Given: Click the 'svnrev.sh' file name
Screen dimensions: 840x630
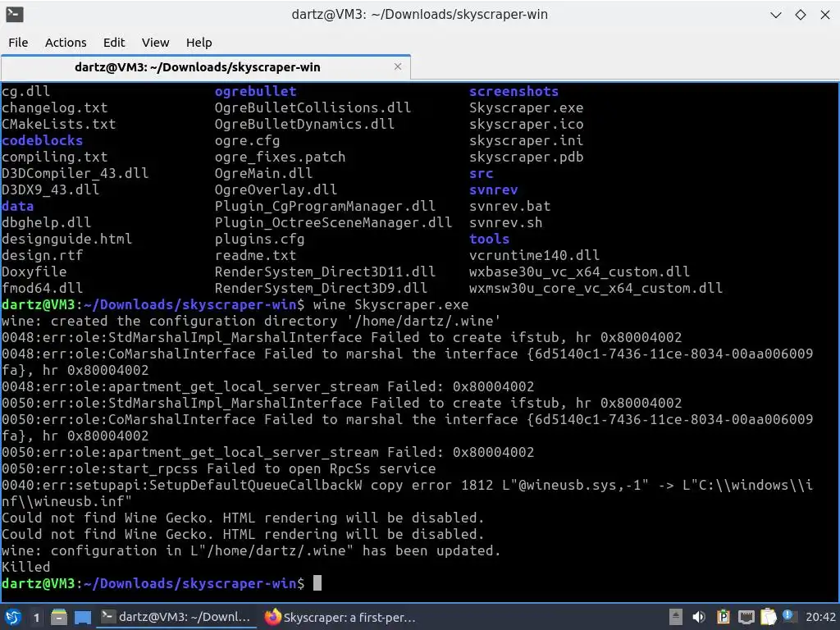Looking at the screenshot, I should pos(505,223).
